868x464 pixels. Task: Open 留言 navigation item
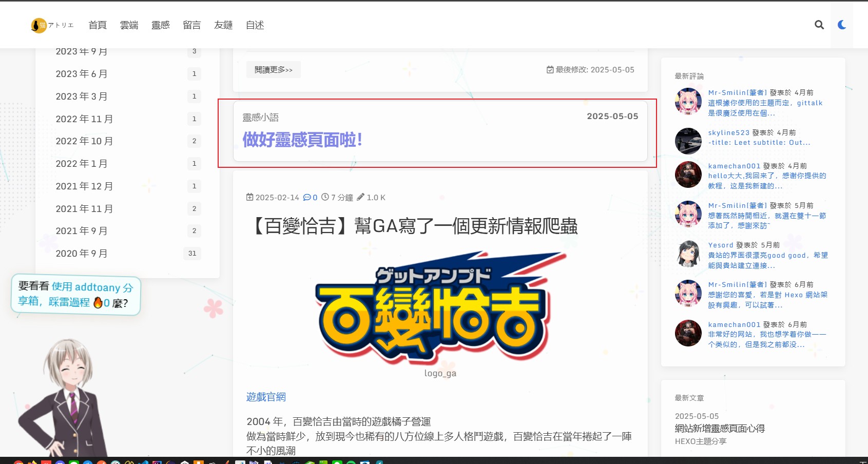pos(191,25)
